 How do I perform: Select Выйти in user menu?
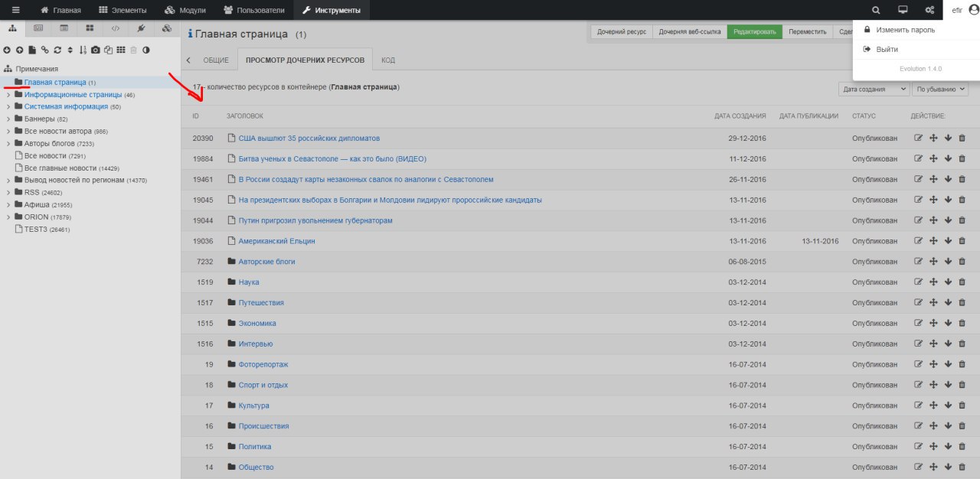tap(916, 49)
